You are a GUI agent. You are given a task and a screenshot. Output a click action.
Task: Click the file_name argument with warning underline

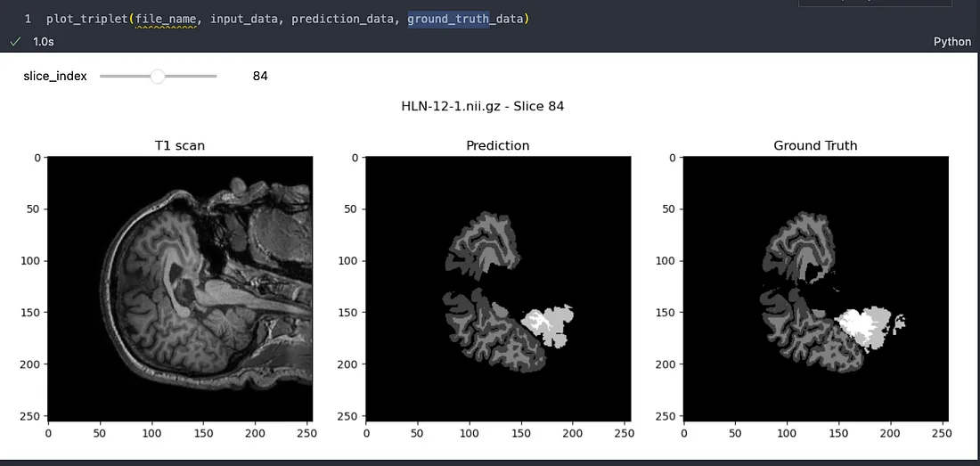(167, 20)
